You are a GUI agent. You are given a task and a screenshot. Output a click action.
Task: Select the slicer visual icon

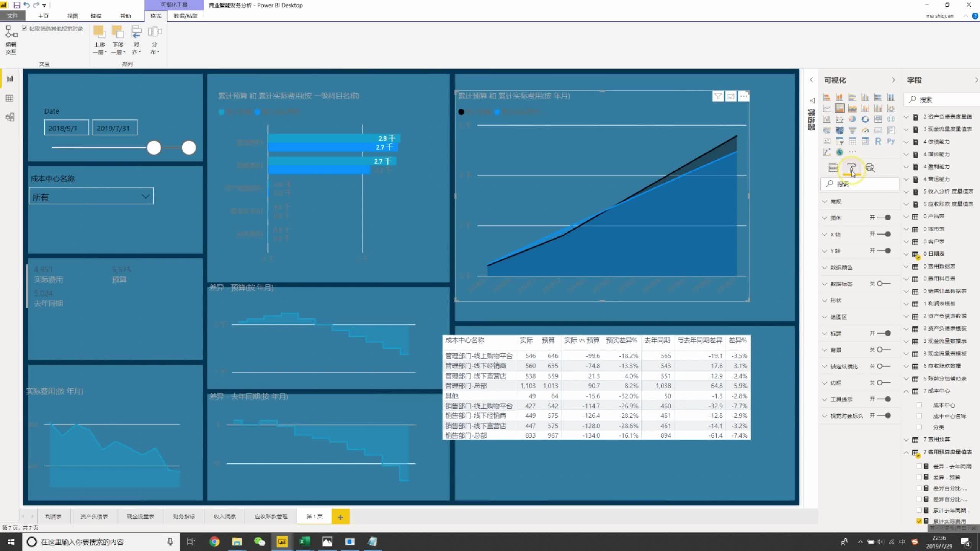coord(840,142)
